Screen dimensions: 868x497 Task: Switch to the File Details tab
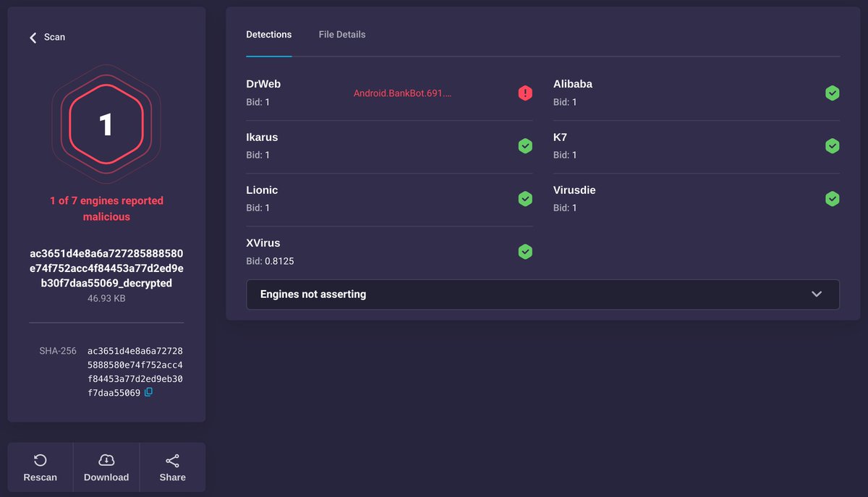point(341,34)
